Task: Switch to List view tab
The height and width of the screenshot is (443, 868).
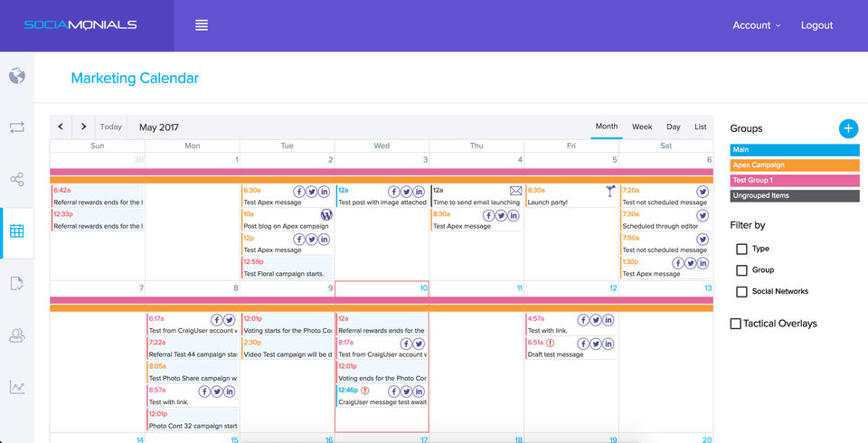Action: coord(700,127)
